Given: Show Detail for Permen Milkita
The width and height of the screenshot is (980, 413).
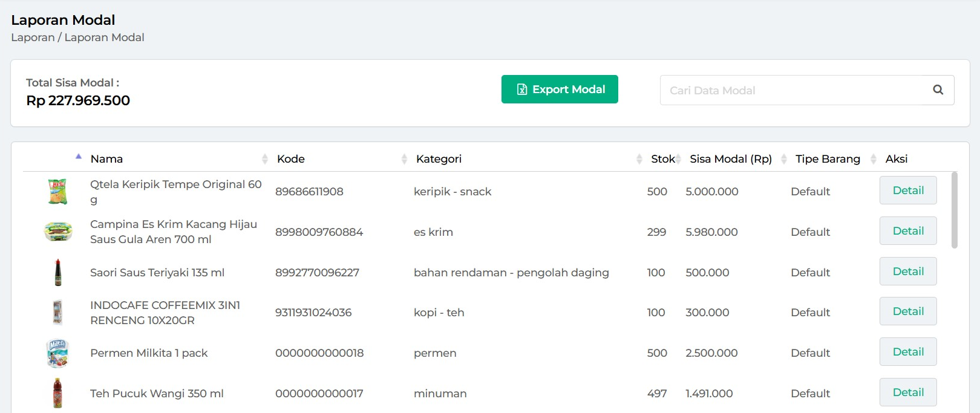Looking at the screenshot, I should (x=907, y=352).
